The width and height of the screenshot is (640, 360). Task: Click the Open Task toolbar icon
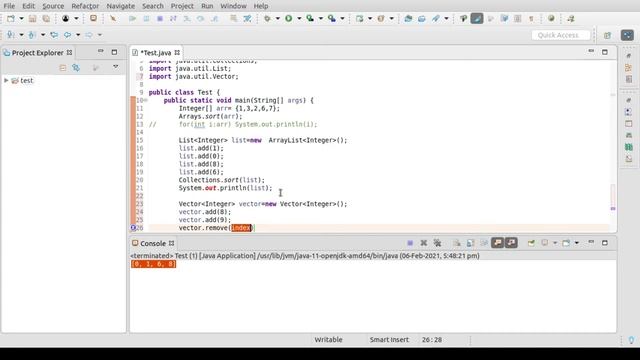[422, 18]
